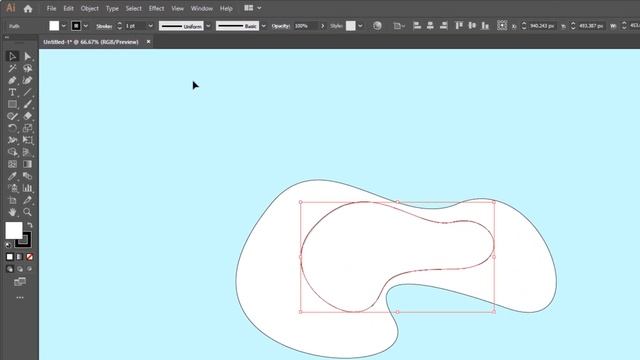Select the Mesh tool
Screen dimensions: 640x360
pyautogui.click(x=12, y=164)
